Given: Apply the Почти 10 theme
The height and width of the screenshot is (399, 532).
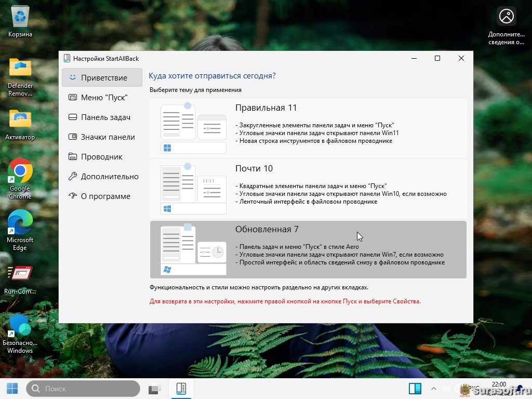Looking at the screenshot, I should (x=308, y=189).
